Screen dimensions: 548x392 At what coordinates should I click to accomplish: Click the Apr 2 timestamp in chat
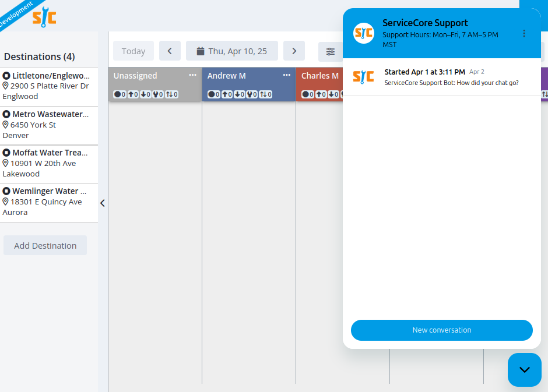pos(477,72)
